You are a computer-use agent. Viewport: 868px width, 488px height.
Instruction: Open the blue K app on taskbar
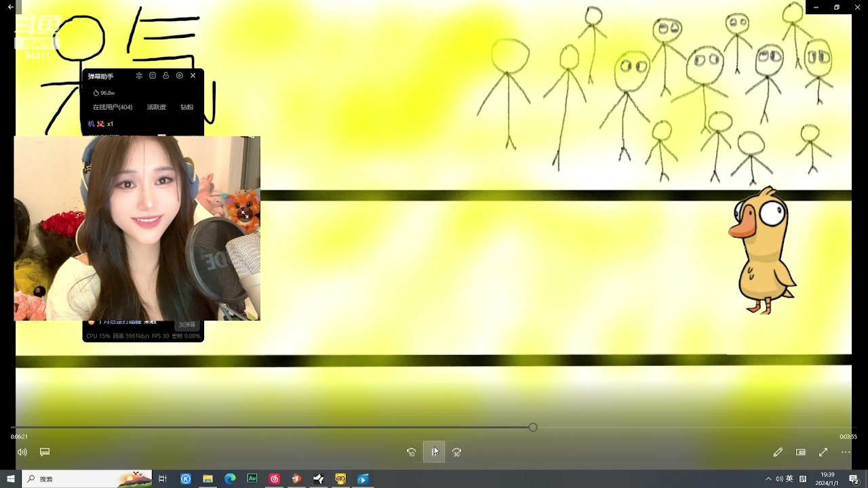pos(186,479)
